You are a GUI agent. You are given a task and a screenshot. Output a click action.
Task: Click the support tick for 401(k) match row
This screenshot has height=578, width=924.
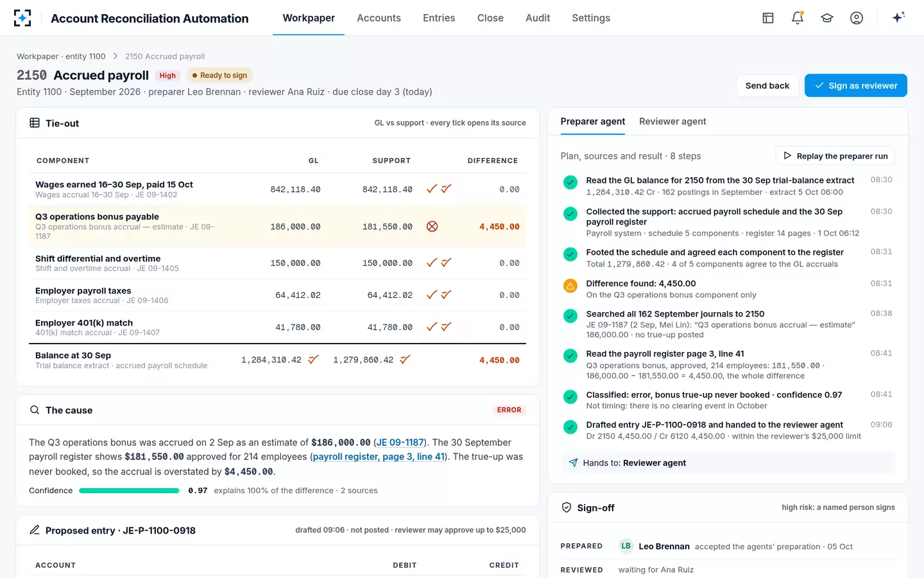pos(447,327)
